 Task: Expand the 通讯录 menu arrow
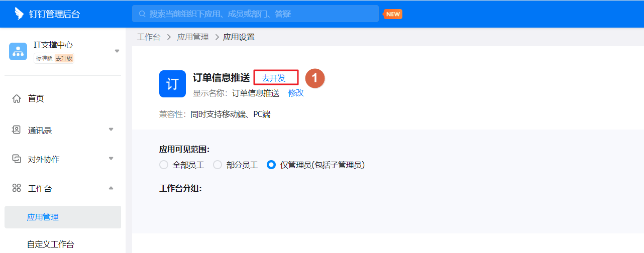coord(111,130)
